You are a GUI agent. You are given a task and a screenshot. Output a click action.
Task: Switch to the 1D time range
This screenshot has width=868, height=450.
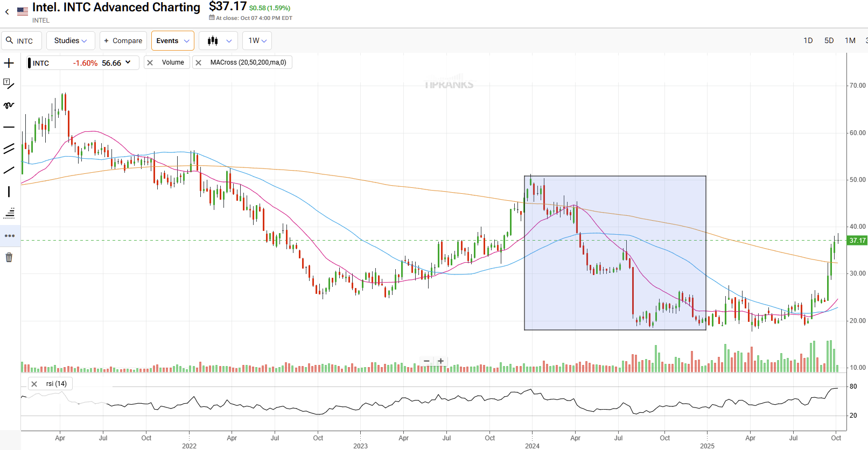808,41
